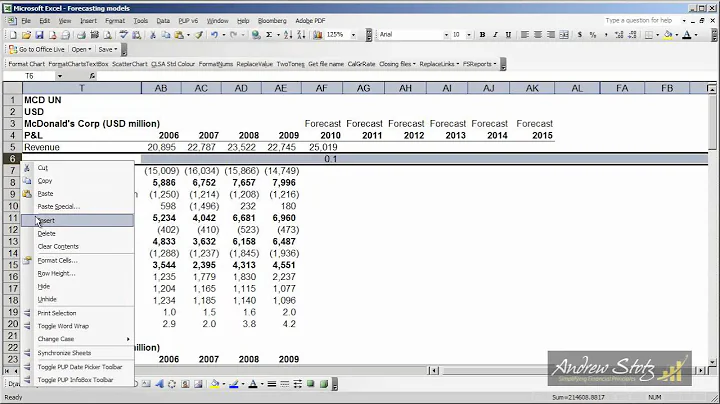
Task: Click the Format Chart macro button
Action: pos(27,64)
